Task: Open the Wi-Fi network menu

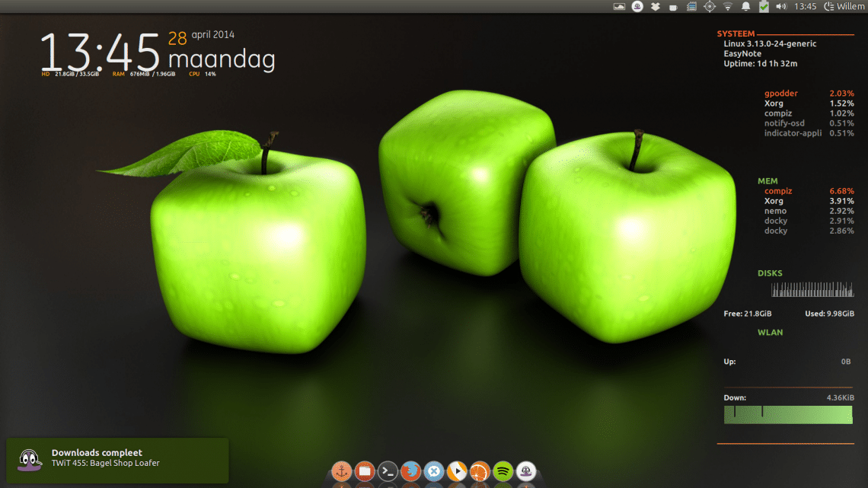Action: (x=728, y=7)
